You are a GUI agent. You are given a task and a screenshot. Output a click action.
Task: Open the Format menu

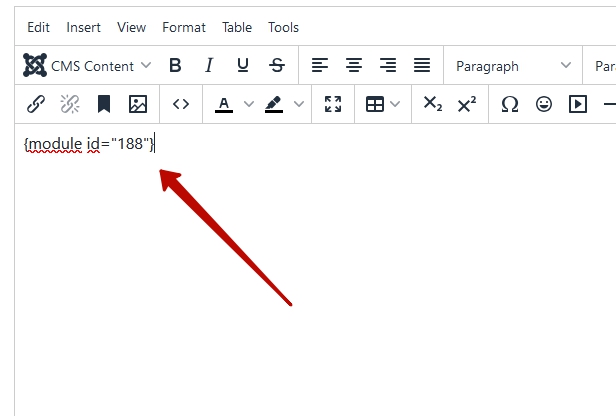tap(183, 27)
